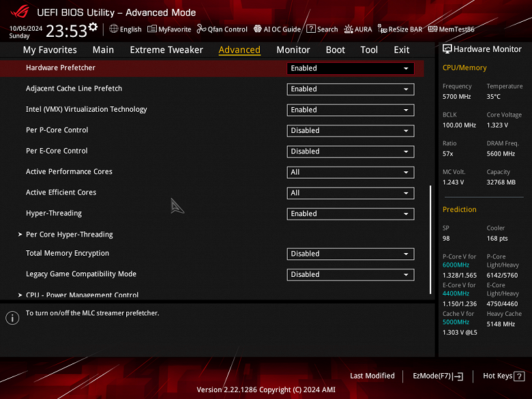
Task: Switch to Tool tab
Action: pyautogui.click(x=369, y=50)
